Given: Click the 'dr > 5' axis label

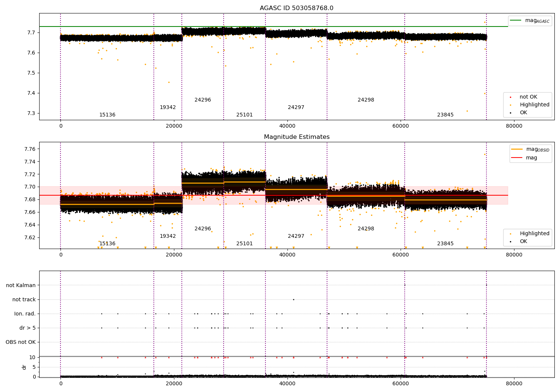Looking at the screenshot, I should pyautogui.click(x=28, y=328).
